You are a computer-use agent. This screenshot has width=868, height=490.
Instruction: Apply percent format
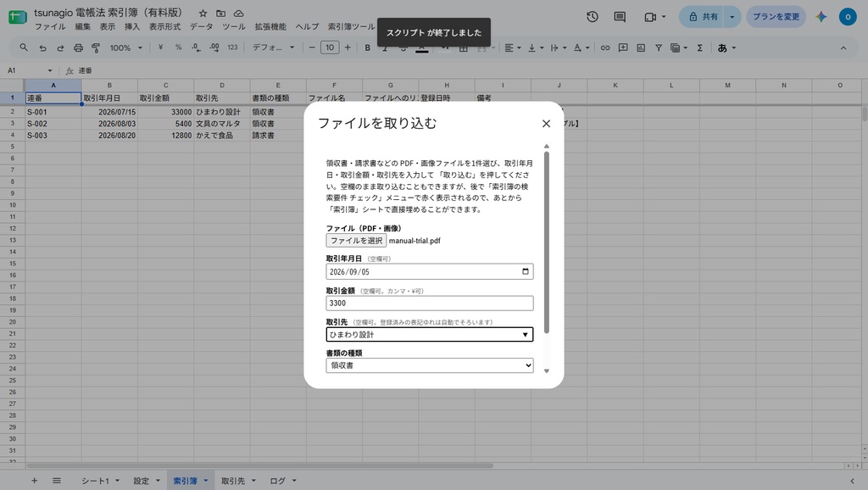pos(178,47)
